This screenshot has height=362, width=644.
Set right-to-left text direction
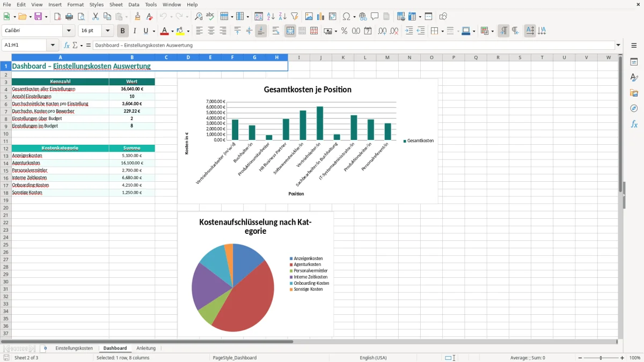(x=515, y=31)
